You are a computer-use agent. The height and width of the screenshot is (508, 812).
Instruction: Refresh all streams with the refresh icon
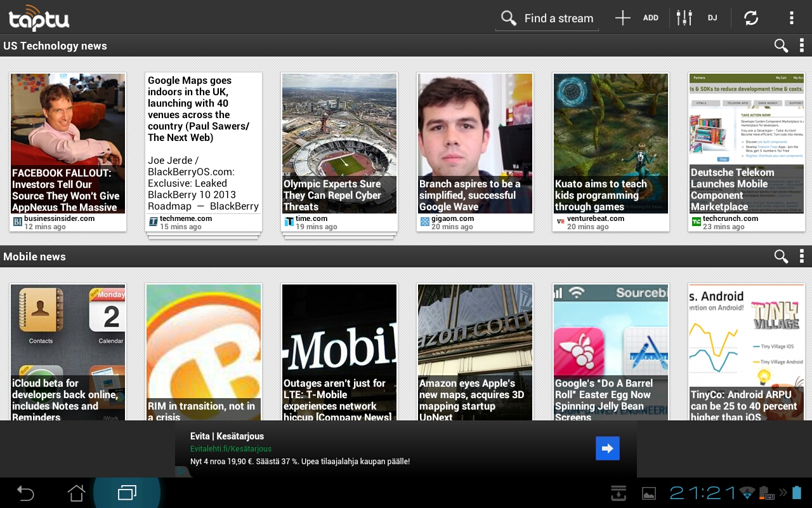[x=751, y=18]
